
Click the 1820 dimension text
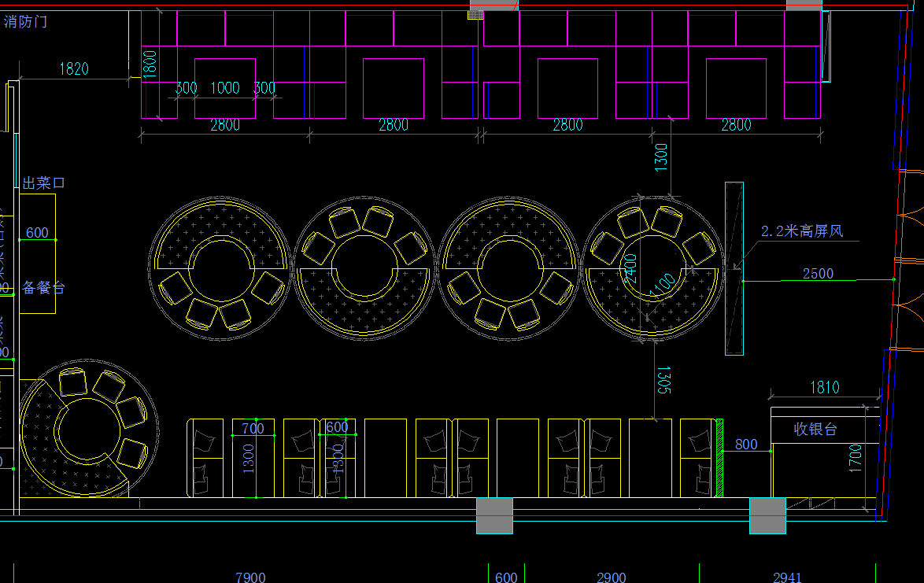coord(74,69)
